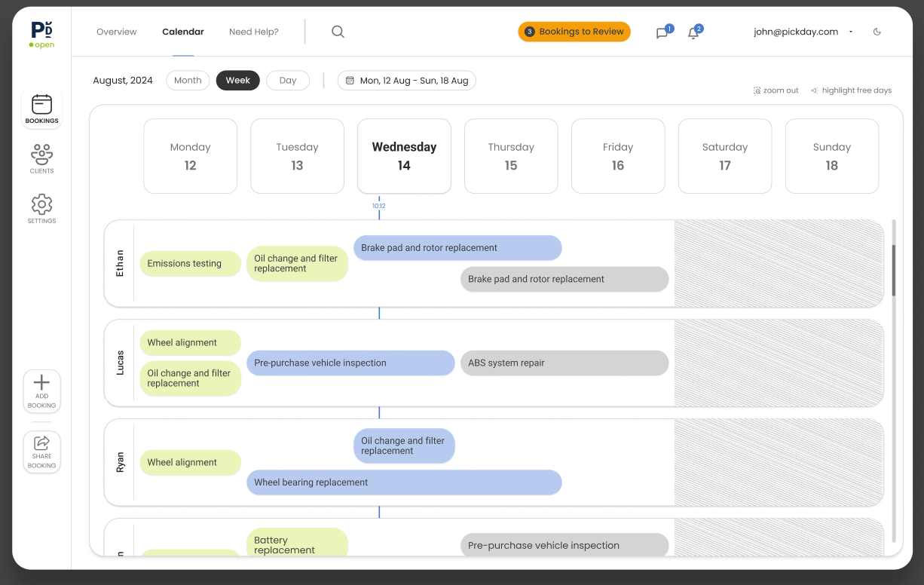Open Ethan's Oil change and filter replacement
This screenshot has width=924, height=585.
pyautogui.click(x=298, y=264)
